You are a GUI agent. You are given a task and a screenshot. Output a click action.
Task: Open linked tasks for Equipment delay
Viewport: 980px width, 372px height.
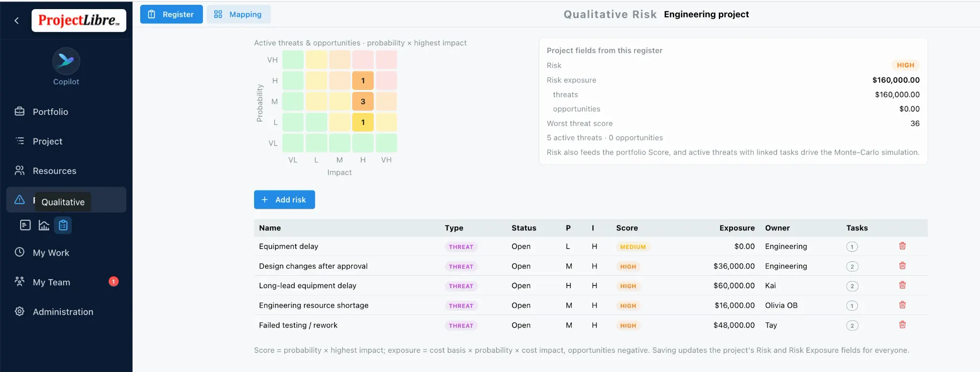point(852,247)
